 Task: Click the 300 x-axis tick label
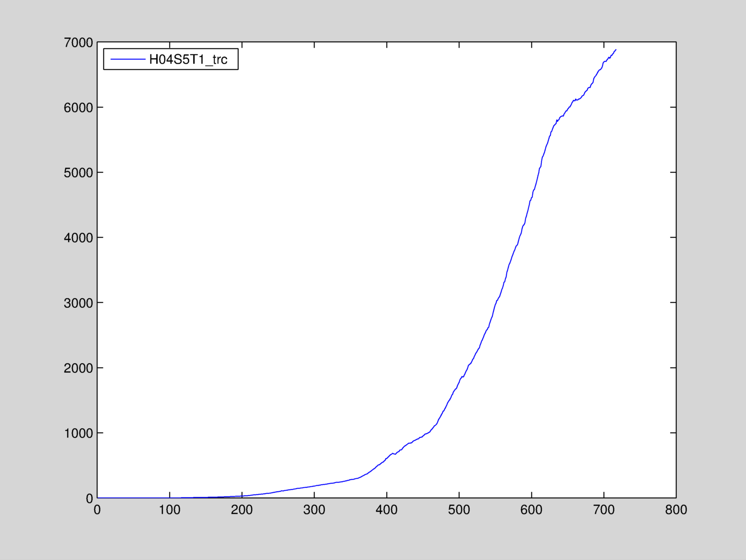[314, 510]
